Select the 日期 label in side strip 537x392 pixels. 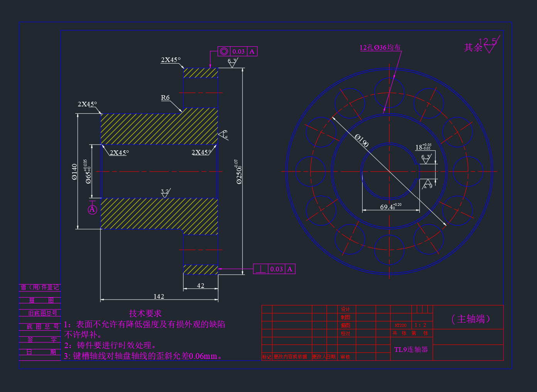click(x=41, y=352)
